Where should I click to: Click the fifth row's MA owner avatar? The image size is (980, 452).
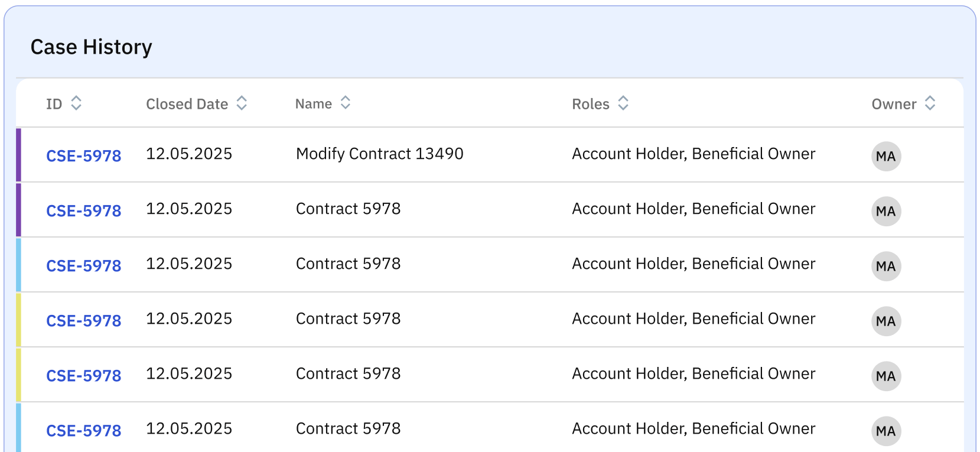tap(886, 376)
